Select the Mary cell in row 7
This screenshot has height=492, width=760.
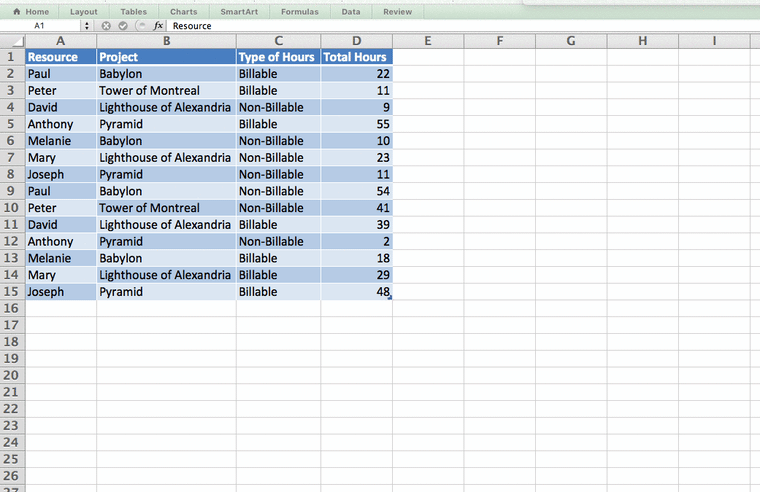click(61, 158)
